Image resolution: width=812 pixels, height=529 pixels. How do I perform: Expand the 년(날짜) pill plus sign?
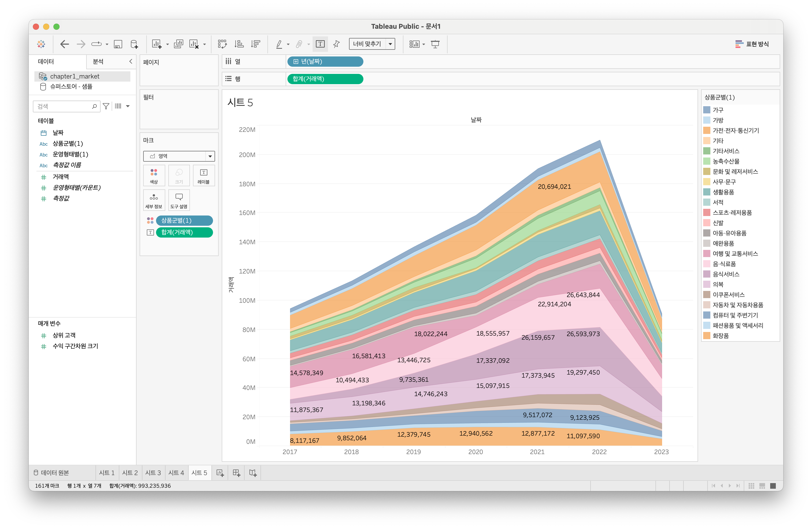coord(296,62)
